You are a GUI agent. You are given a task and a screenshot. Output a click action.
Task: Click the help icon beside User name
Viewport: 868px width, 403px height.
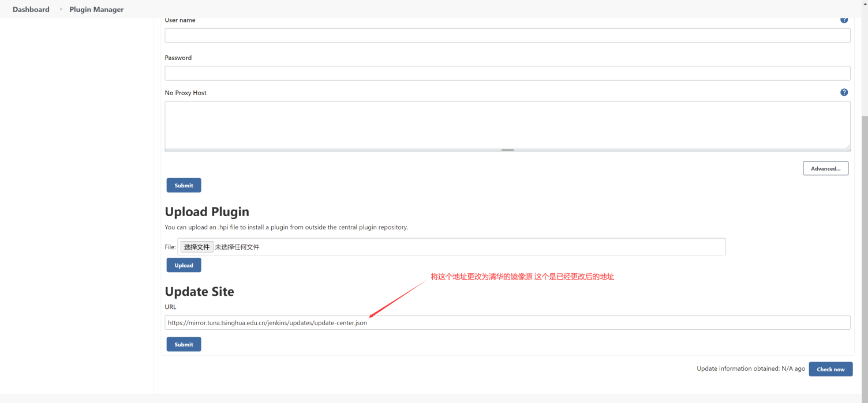click(844, 20)
